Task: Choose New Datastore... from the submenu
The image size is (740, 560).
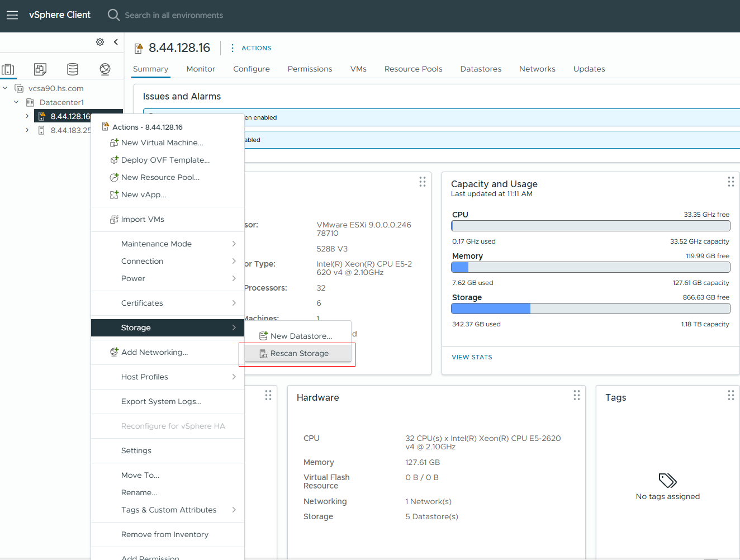Action: (298, 336)
